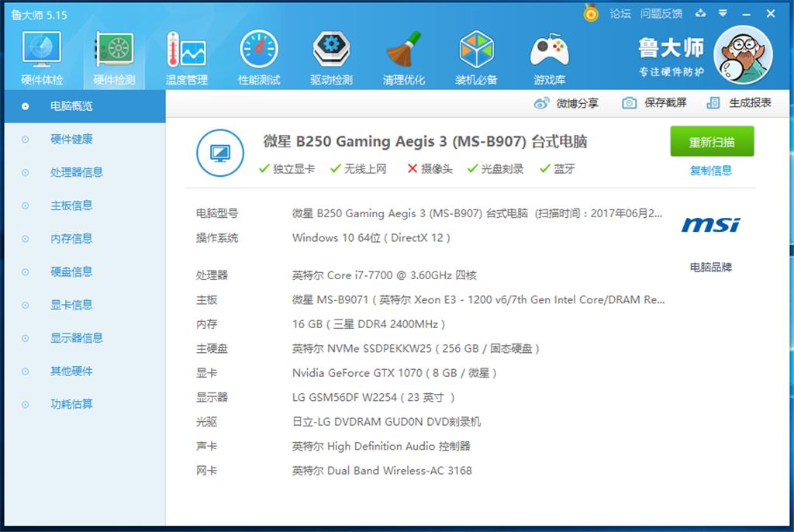Open 温度管理 temperature management
The width and height of the screenshot is (794, 532).
pyautogui.click(x=186, y=54)
